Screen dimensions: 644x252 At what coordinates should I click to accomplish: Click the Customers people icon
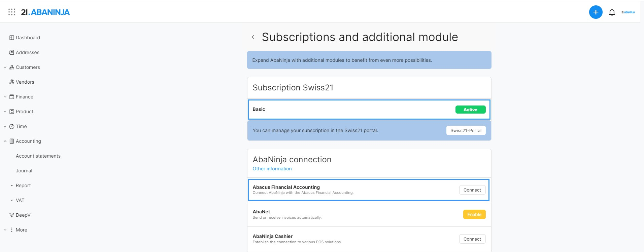coord(12,67)
